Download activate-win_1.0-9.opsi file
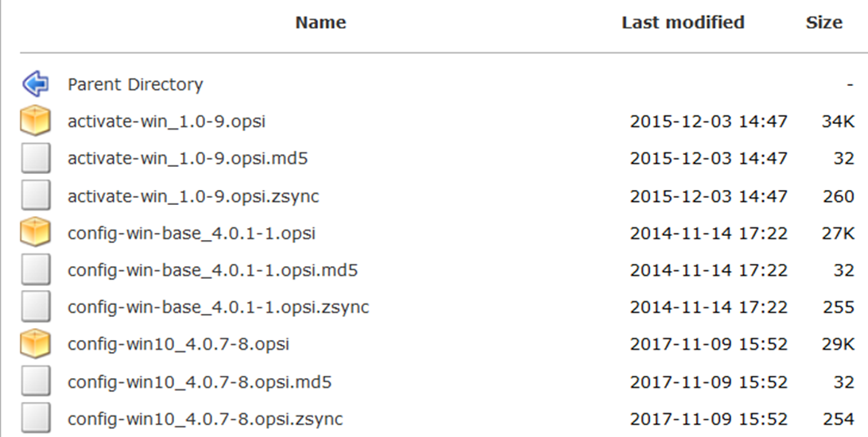 tap(166, 122)
